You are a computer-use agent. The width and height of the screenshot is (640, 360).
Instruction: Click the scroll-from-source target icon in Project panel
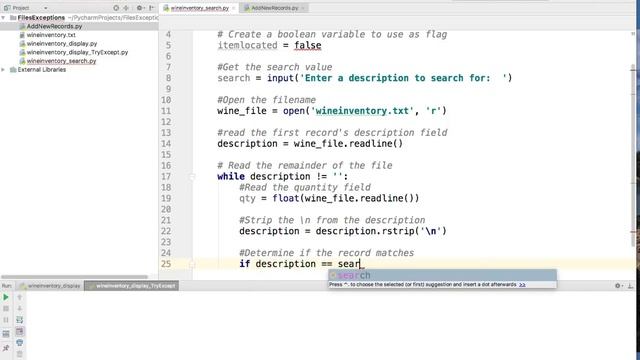pos(116,8)
